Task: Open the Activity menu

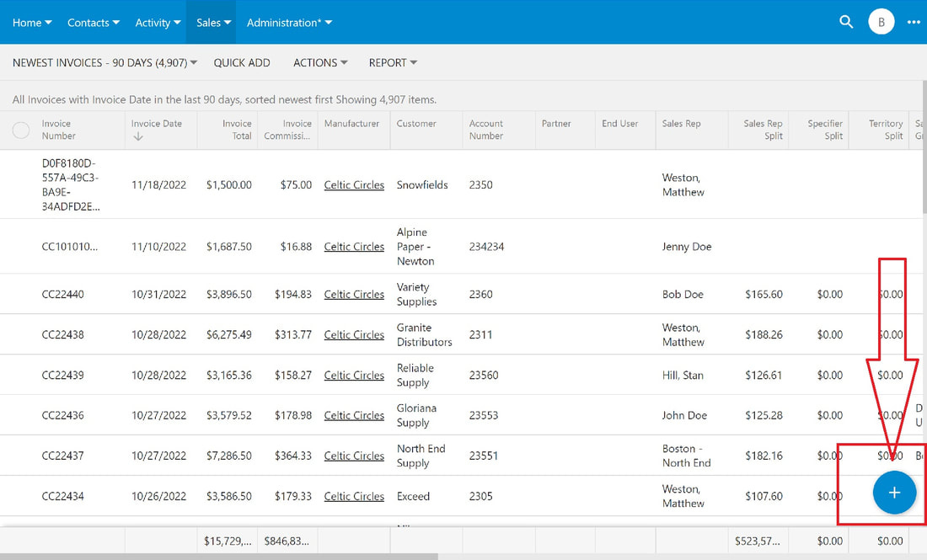Action: pos(158,23)
